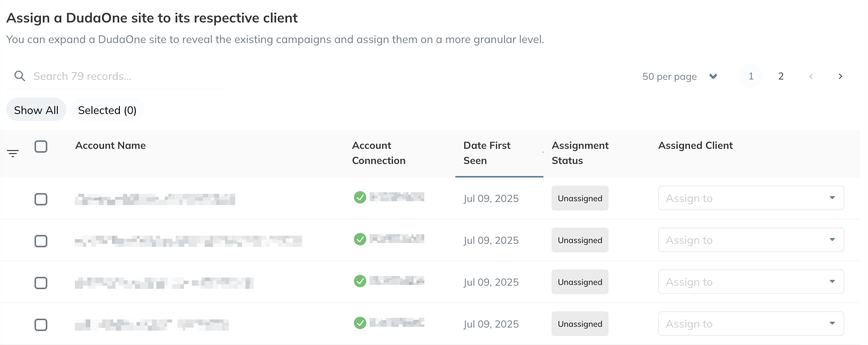This screenshot has height=345, width=868.
Task: Click fourth row green connection checkmark
Action: click(360, 323)
